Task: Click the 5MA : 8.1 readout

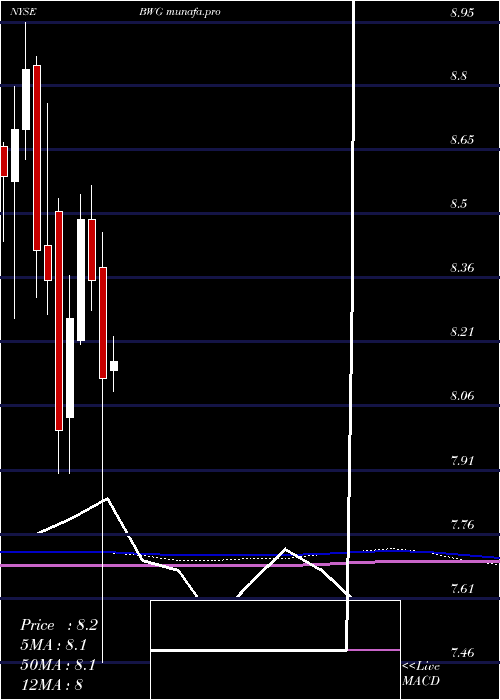Action: point(54,645)
